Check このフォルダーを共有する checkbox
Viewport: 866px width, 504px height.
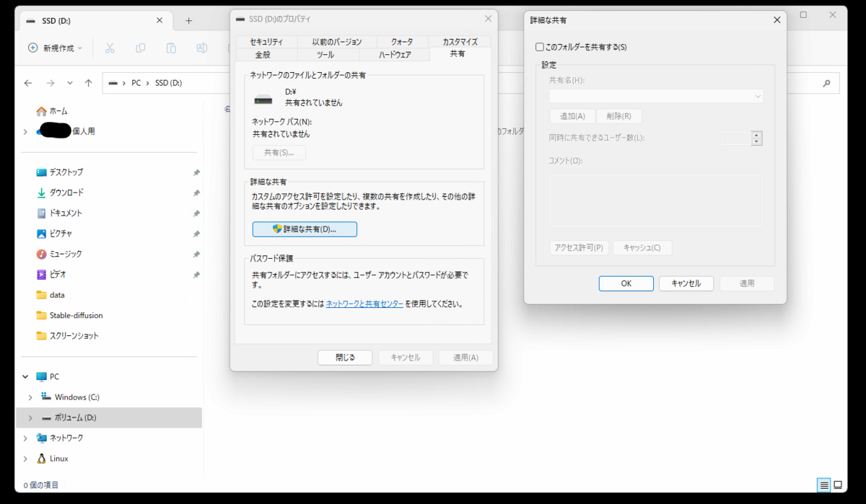(539, 47)
